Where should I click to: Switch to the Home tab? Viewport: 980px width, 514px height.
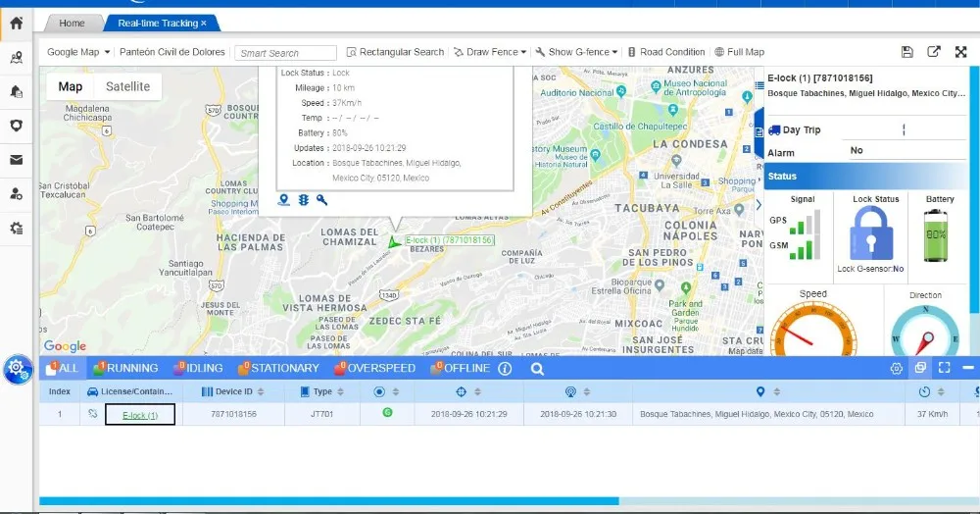[x=72, y=24]
